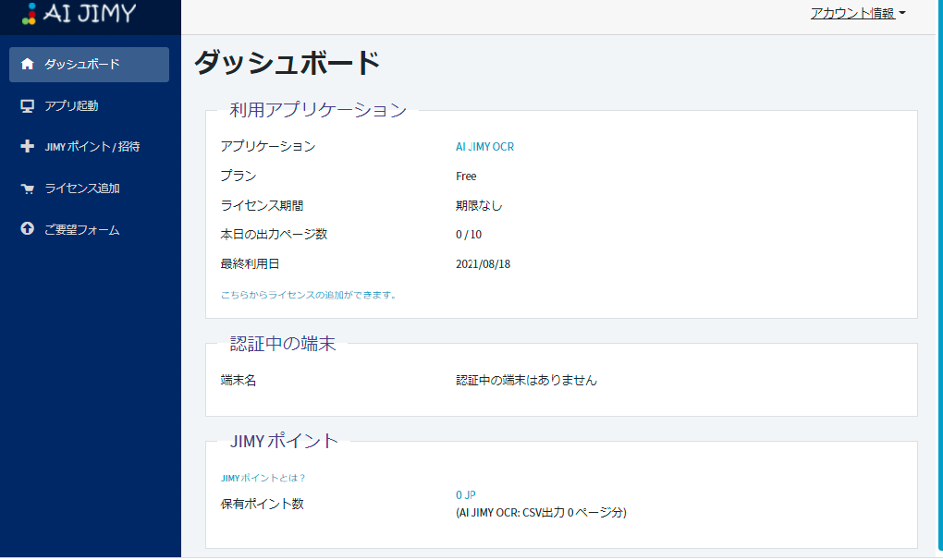
Task: Go to JIMYポイント/招待 sidebar entry
Action: tap(89, 147)
